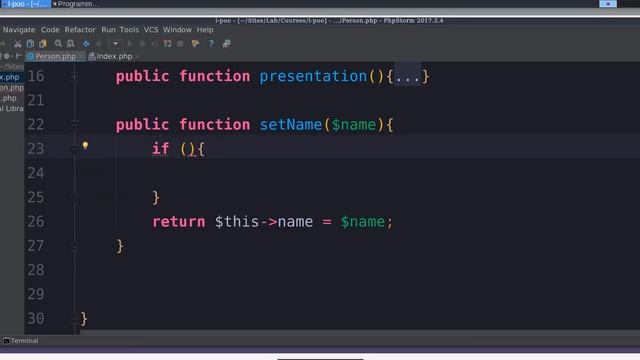Click the blue navigate Back arrow
Image resolution: width=640 pixels, height=360 pixels.
point(86,44)
